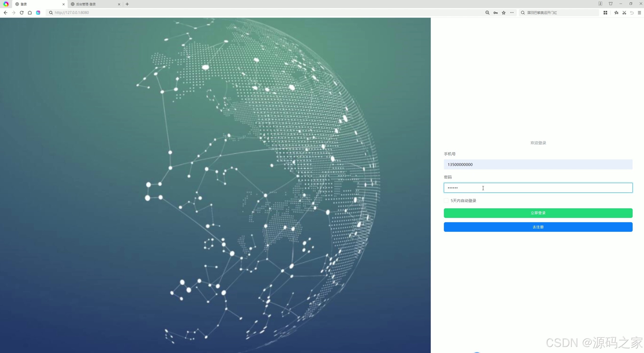Enable 5天内自动登录 checkbox
The width and height of the screenshot is (644, 353).
click(x=446, y=201)
